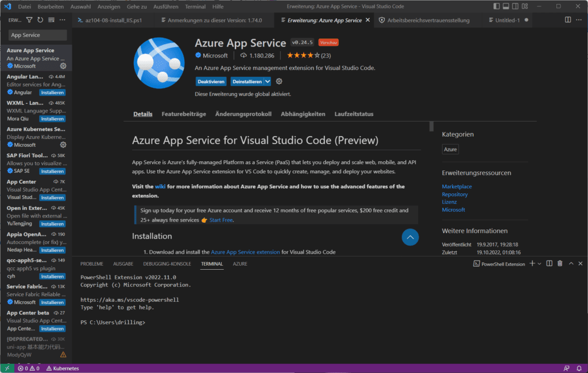Open the Start Free link
The width and height of the screenshot is (588, 373).
tap(221, 220)
